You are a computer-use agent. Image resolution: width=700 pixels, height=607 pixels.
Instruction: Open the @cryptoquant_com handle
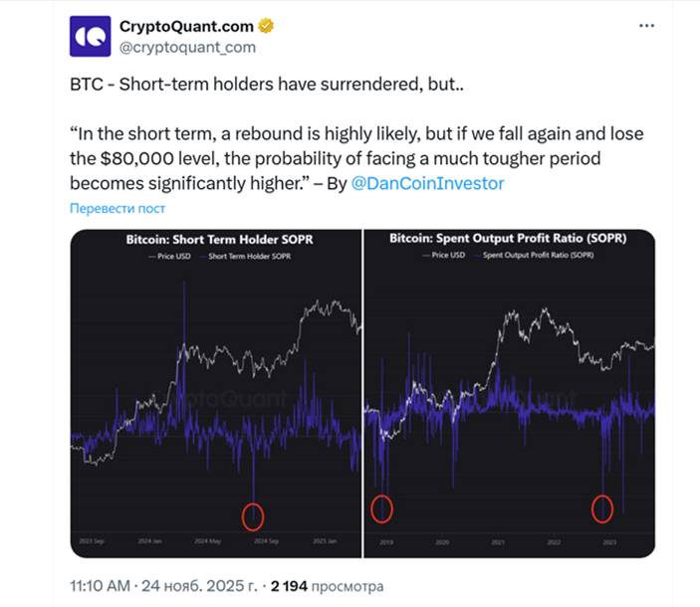[x=187, y=47]
